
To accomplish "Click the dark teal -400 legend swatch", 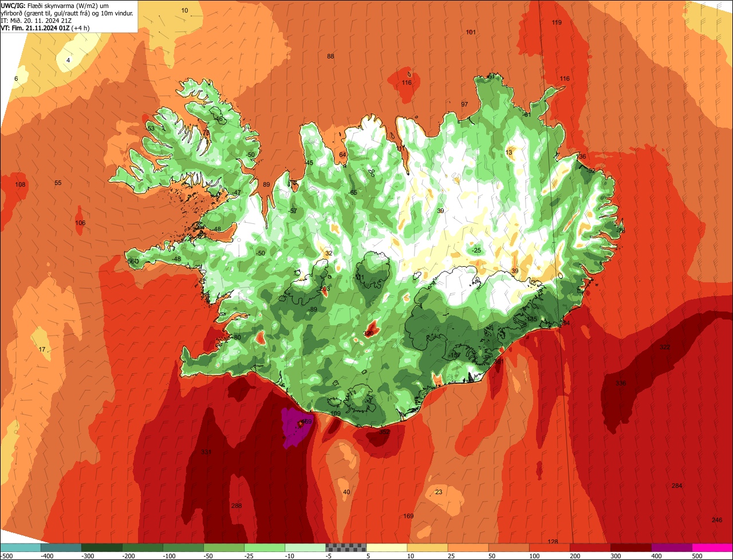I will pos(61,547).
